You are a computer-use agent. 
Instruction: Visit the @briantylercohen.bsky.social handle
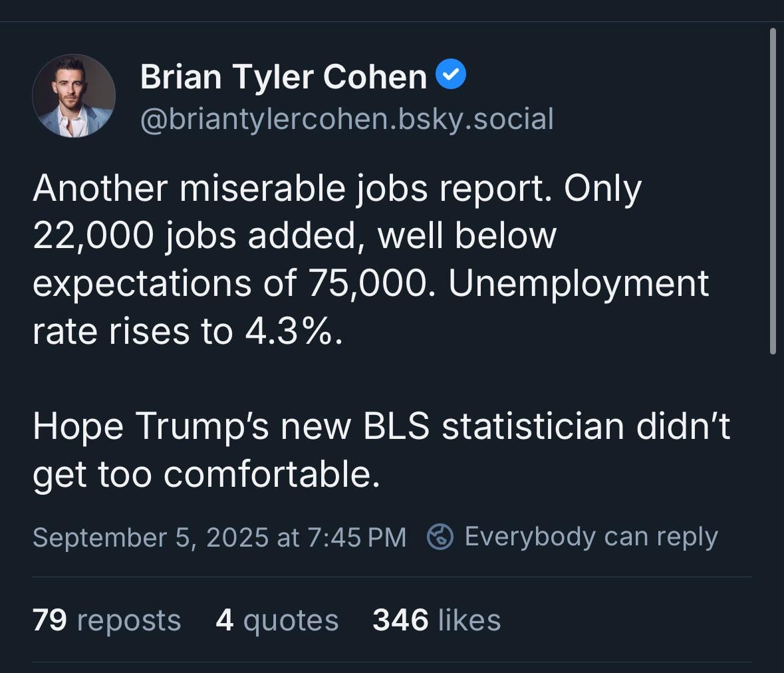pyautogui.click(x=347, y=120)
